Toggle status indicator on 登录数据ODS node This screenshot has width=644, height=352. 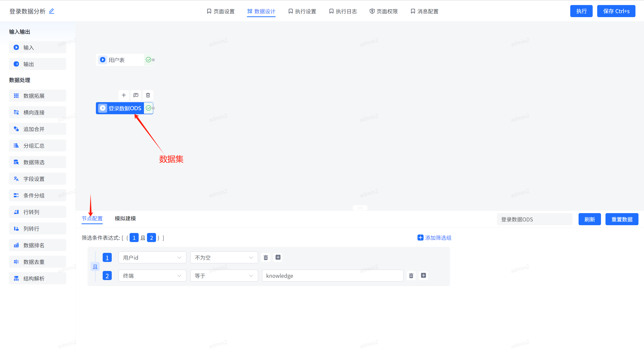click(x=149, y=108)
